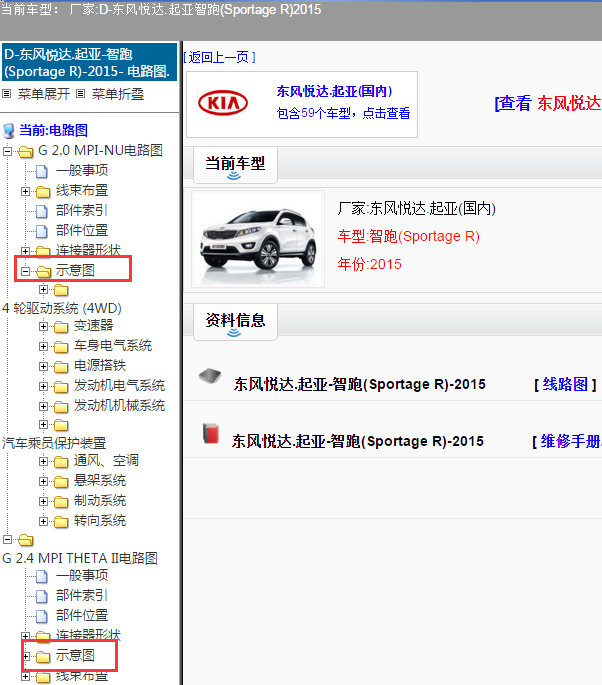Click the 车身电气系统 folder icon
The image size is (602, 685).
point(61,347)
